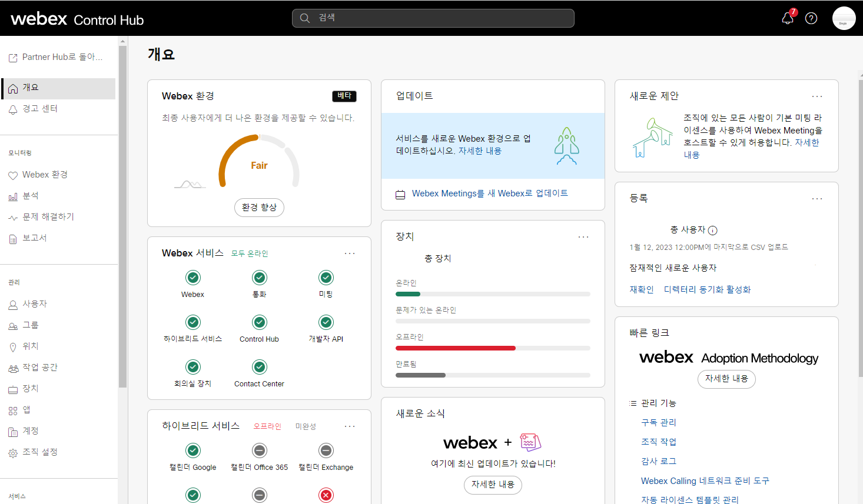Open the 새로운 제안 card more options menu
Screen dimensions: 863x504
coord(817,96)
